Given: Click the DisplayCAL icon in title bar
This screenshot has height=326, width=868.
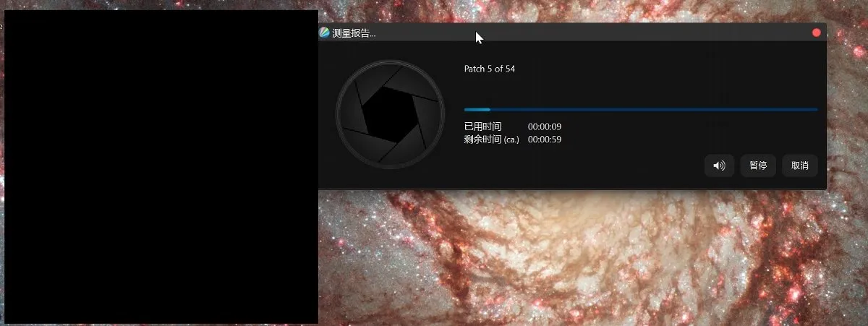Looking at the screenshot, I should (324, 33).
